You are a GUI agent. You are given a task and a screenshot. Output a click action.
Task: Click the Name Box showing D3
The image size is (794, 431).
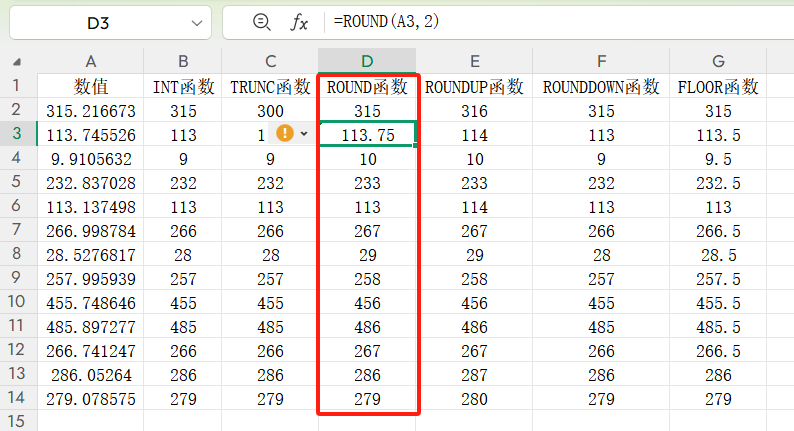pyautogui.click(x=110, y=23)
